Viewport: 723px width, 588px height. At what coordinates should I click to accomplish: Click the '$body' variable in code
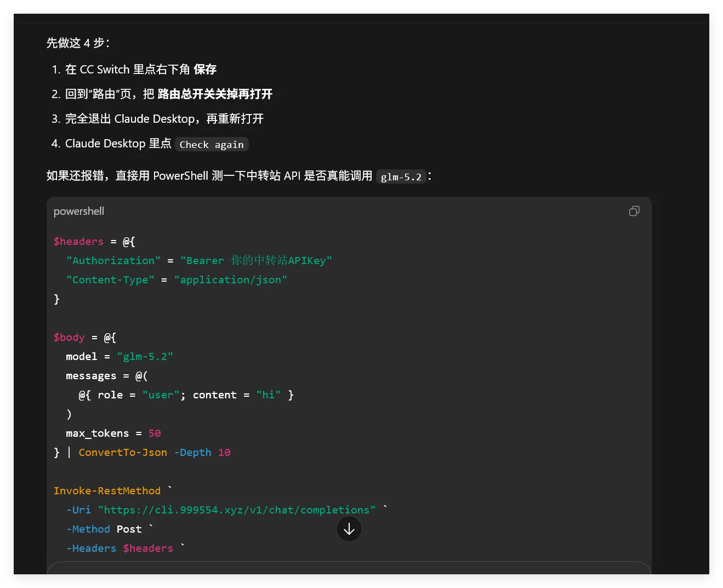pyautogui.click(x=69, y=337)
